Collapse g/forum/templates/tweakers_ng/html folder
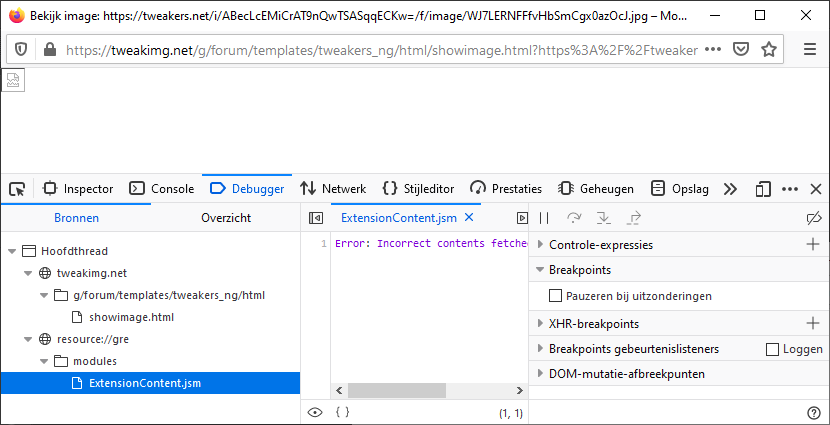The width and height of the screenshot is (830, 425). pos(44,295)
